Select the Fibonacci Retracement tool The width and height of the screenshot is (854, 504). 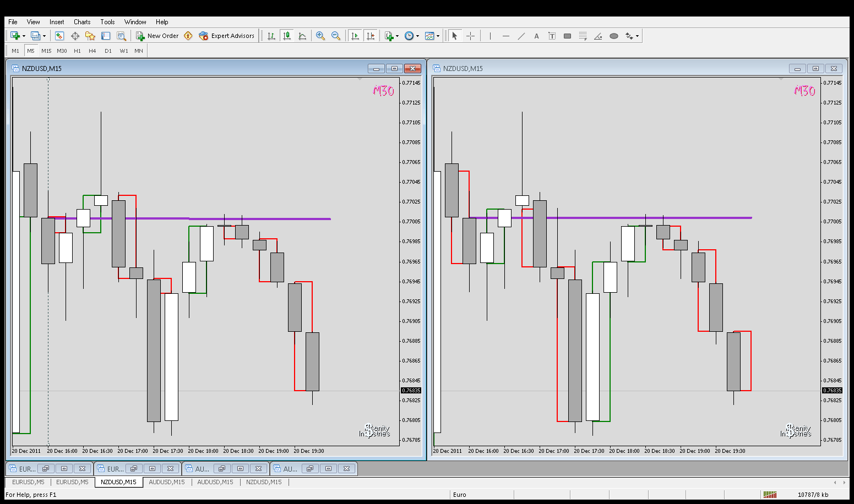tap(583, 36)
